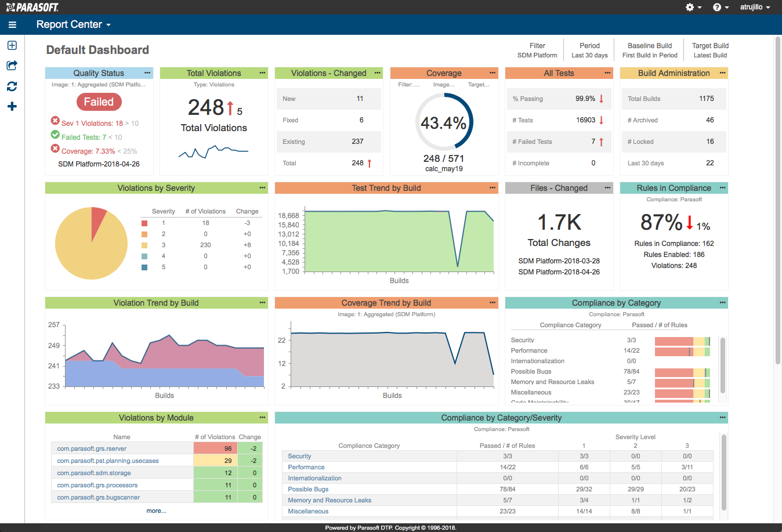782x532 pixels.
Task: Click Internationalization in Category/Severity table
Action: (314, 478)
